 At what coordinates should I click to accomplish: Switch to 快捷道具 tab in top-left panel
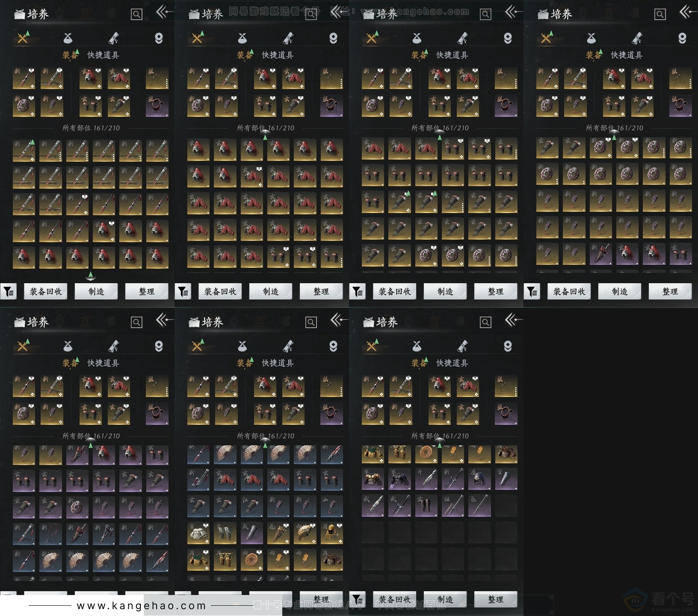click(103, 55)
